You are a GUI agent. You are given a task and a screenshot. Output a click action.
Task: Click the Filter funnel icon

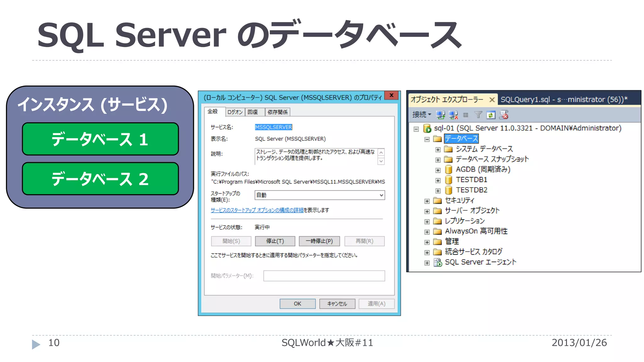click(478, 115)
